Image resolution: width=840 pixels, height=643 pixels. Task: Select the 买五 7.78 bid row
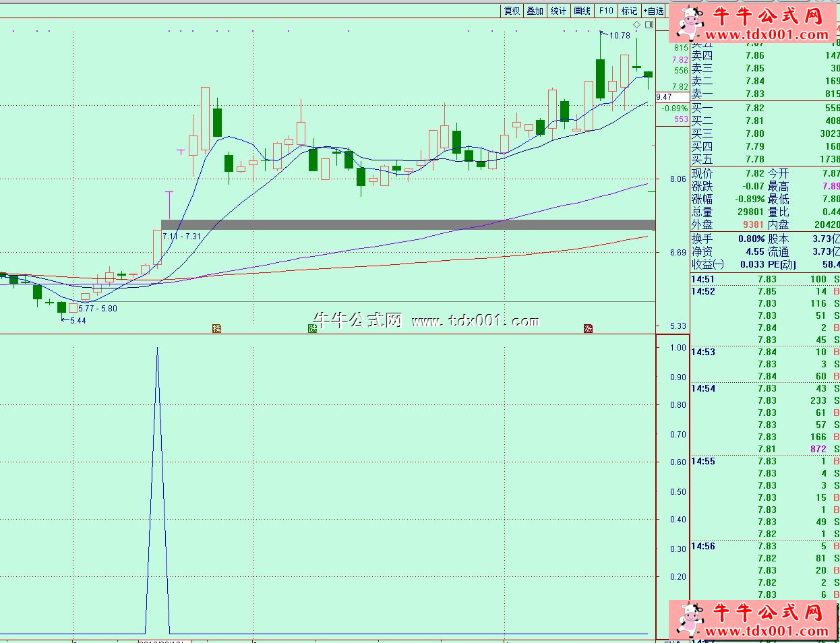(x=765, y=159)
